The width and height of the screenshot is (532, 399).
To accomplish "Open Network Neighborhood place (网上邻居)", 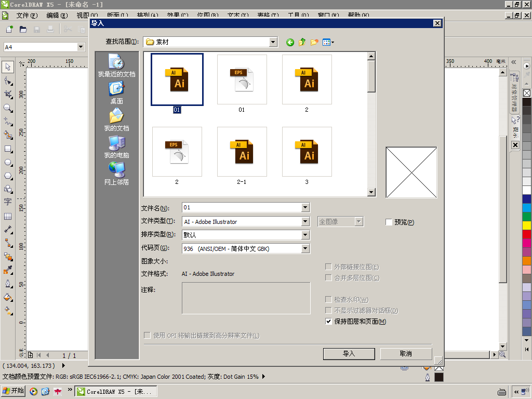I will (116, 174).
